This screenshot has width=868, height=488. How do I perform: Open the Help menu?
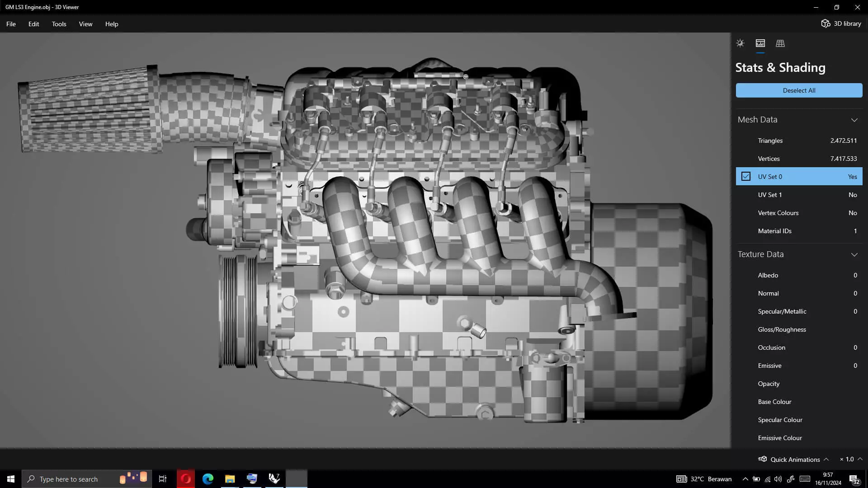tap(112, 24)
